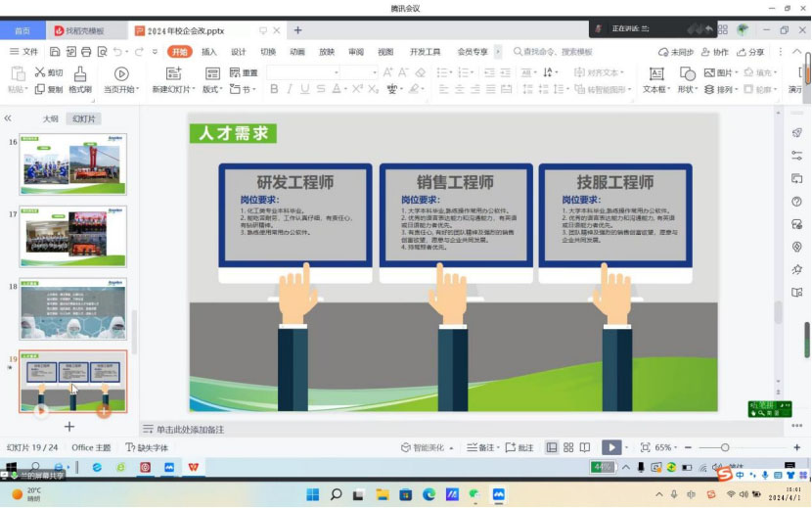812x508 pixels.
Task: Open the Design (设计) ribbon tab
Action: 238,52
